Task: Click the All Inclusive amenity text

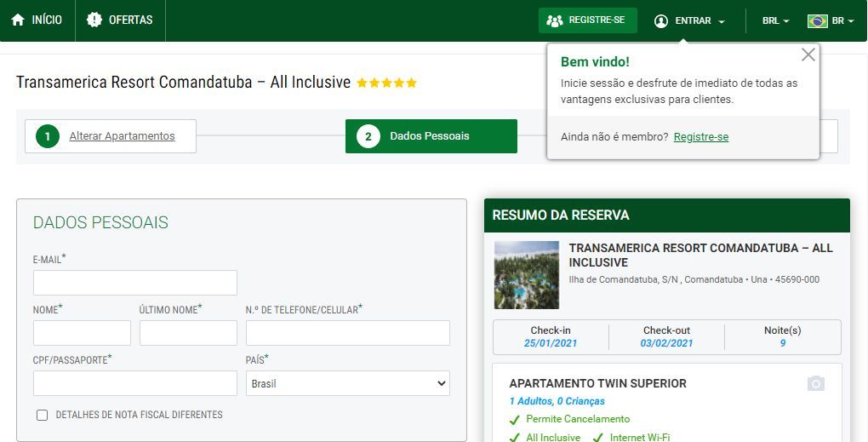Action: click(x=553, y=437)
